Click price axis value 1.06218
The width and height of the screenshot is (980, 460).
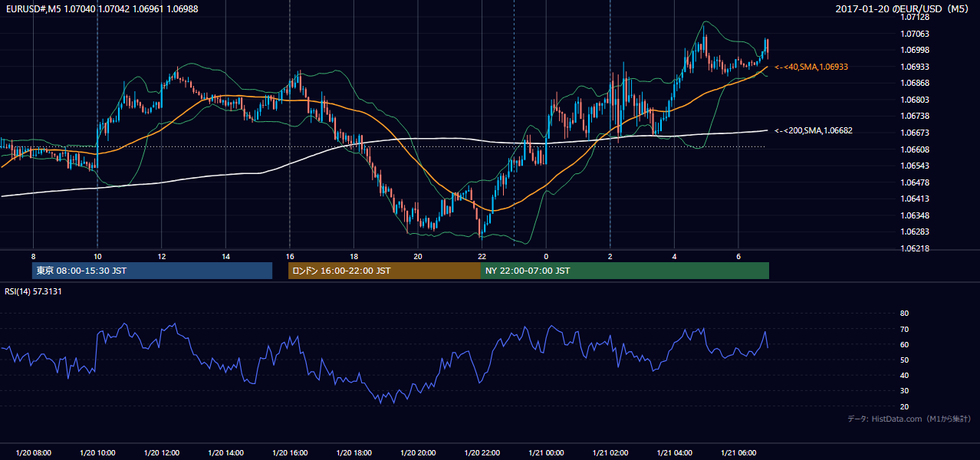click(916, 248)
